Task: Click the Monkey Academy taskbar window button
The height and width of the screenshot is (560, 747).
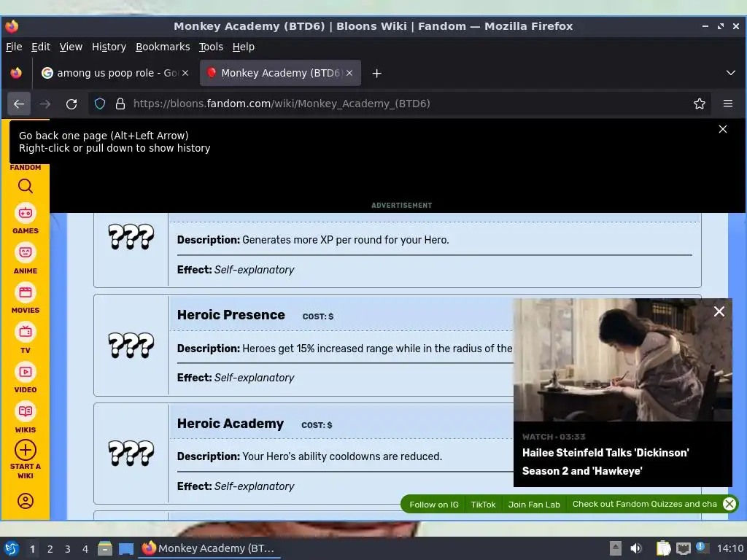Action: tap(209, 548)
